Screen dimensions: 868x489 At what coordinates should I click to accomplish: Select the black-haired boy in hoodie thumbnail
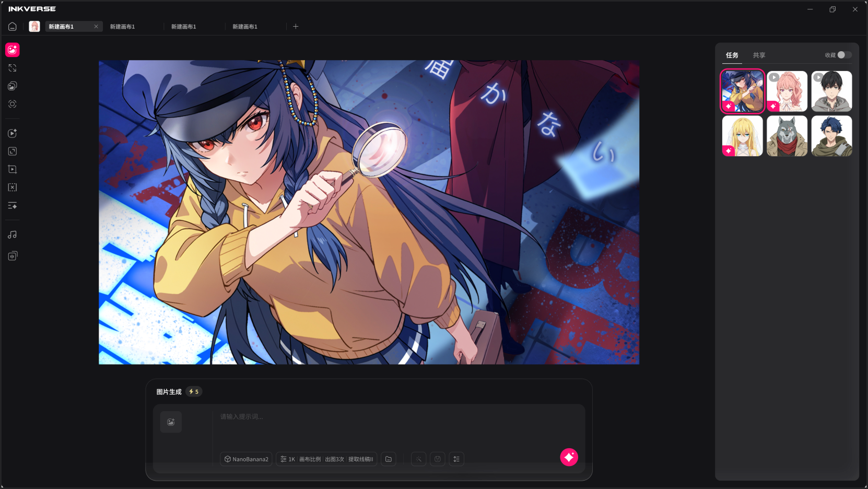[x=832, y=91]
